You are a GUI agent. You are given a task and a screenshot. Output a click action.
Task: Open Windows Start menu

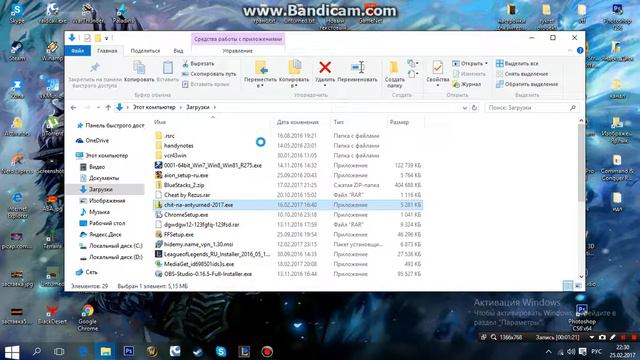point(12,352)
